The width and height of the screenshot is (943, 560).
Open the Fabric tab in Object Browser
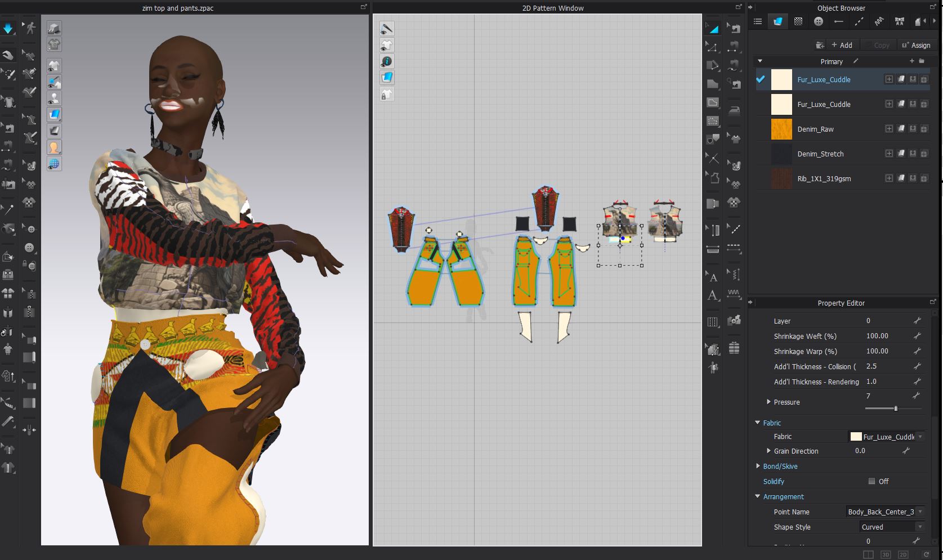click(x=777, y=21)
